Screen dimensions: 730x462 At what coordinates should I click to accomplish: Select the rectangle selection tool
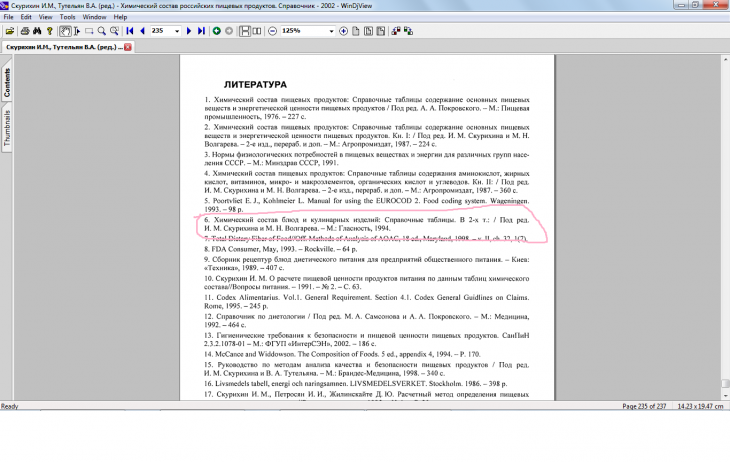pyautogui.click(x=88, y=31)
